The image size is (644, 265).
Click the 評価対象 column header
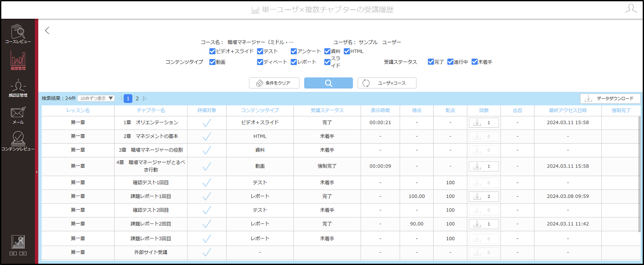click(207, 110)
